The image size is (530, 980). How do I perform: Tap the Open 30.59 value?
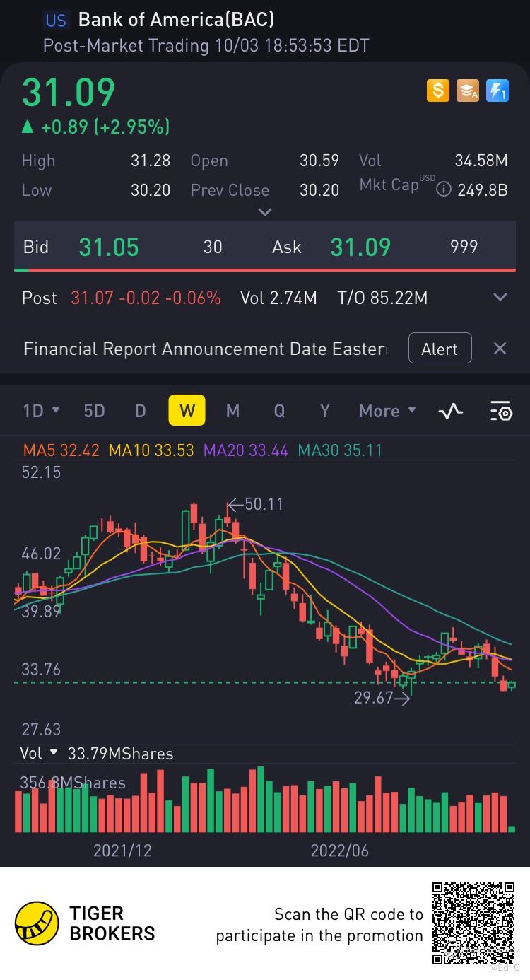click(319, 161)
